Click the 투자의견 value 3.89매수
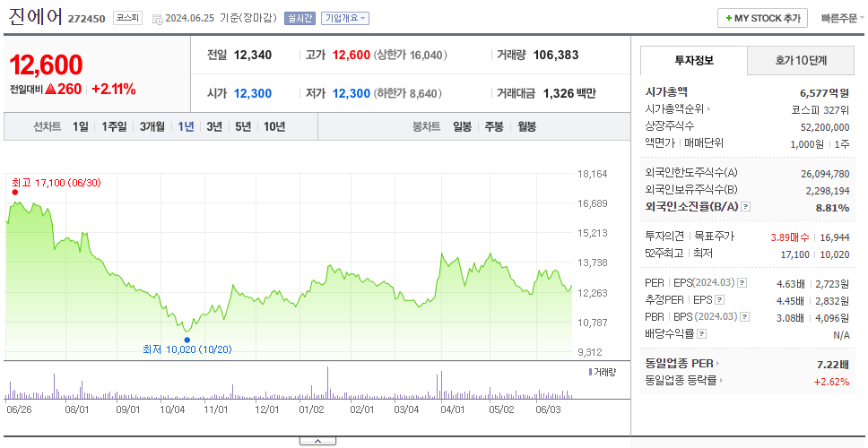868x448 pixels. (x=790, y=237)
